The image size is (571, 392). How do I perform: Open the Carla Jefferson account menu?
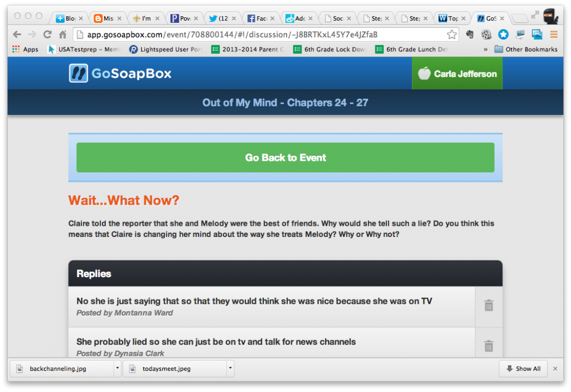coord(457,74)
